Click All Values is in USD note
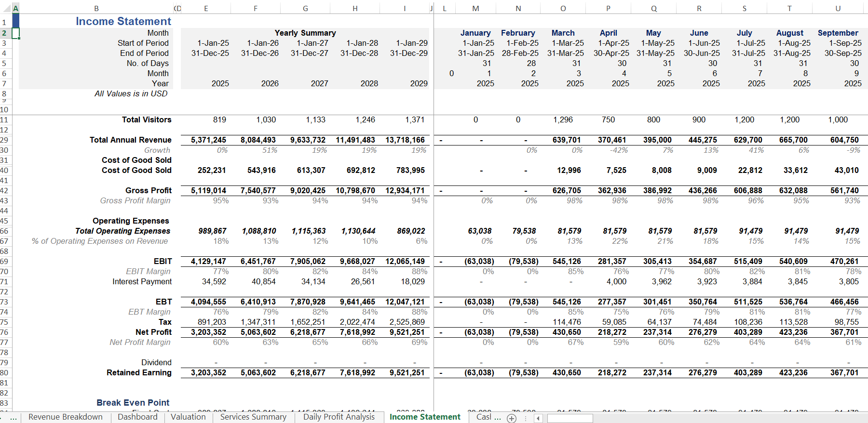This screenshot has width=868, height=423. [131, 93]
